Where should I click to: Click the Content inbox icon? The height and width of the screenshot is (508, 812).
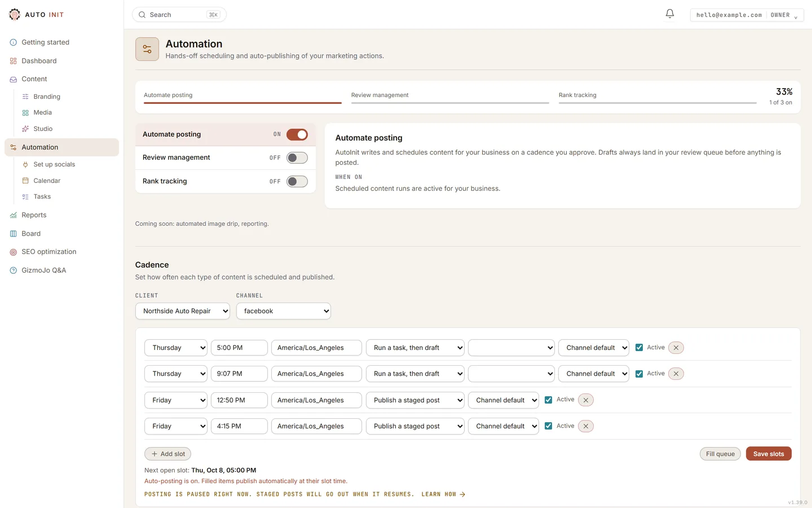(x=14, y=80)
